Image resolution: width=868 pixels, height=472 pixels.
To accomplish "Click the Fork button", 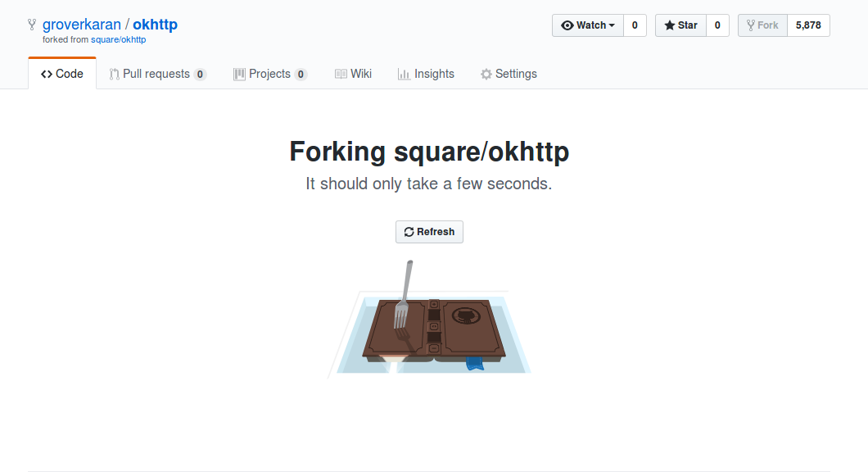I will 762,25.
